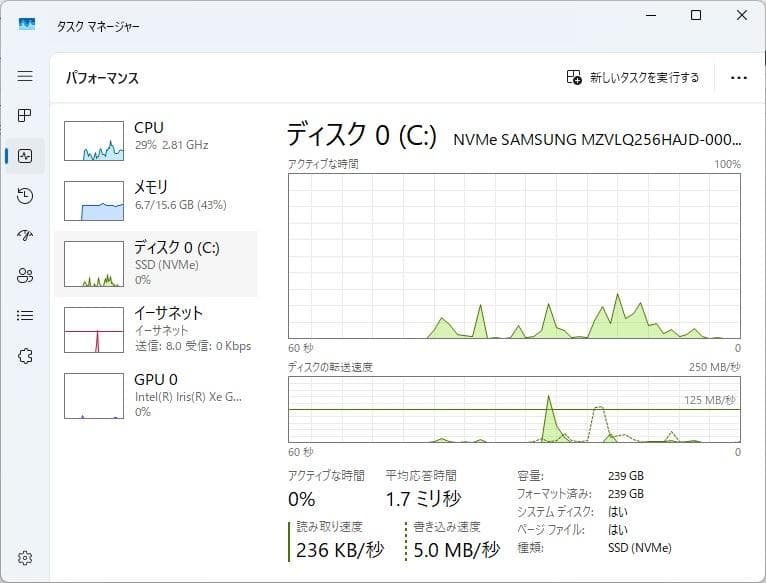The image size is (766, 583).
Task: Click the memory mini graph thumbnail
Action: (94, 201)
